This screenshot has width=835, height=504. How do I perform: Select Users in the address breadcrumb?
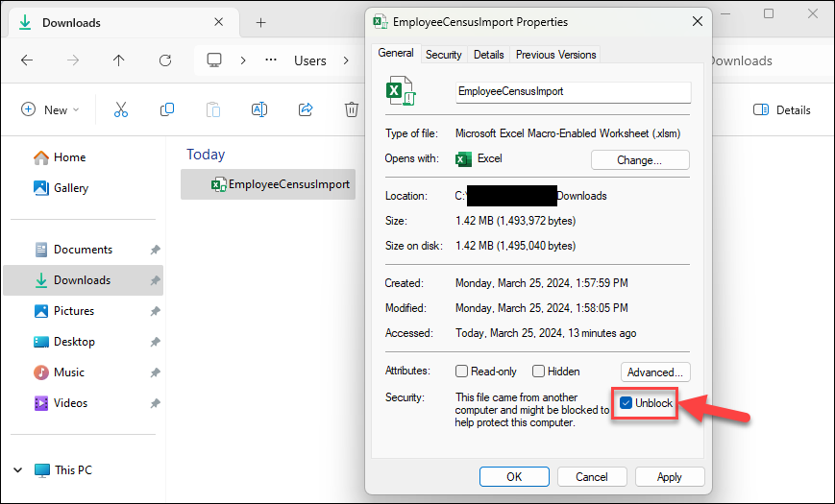[310, 60]
